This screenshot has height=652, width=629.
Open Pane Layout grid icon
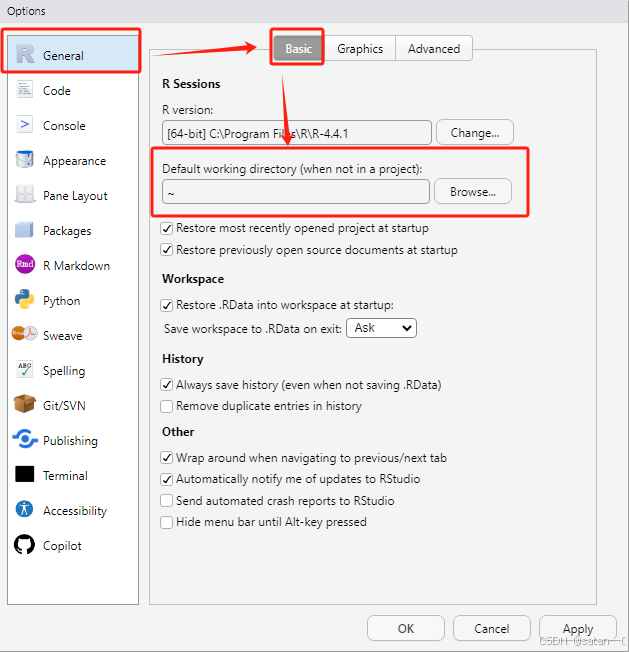point(25,195)
